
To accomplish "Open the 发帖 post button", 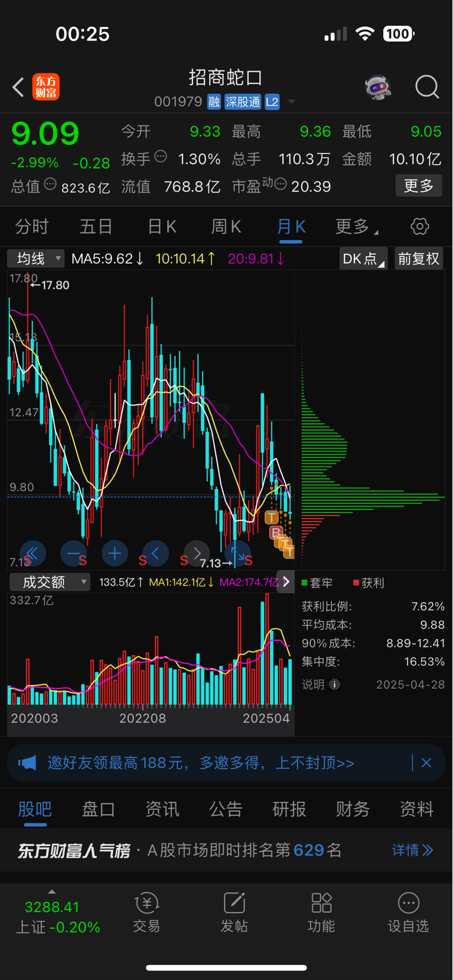I will pos(234,913).
